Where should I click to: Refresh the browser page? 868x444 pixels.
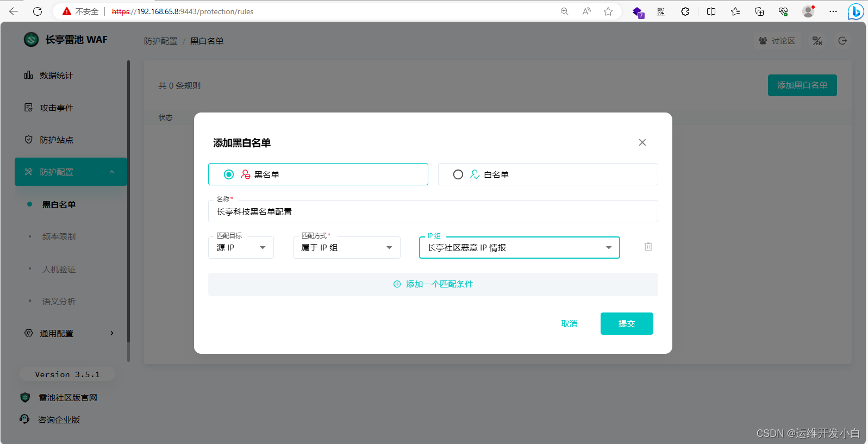click(38, 11)
